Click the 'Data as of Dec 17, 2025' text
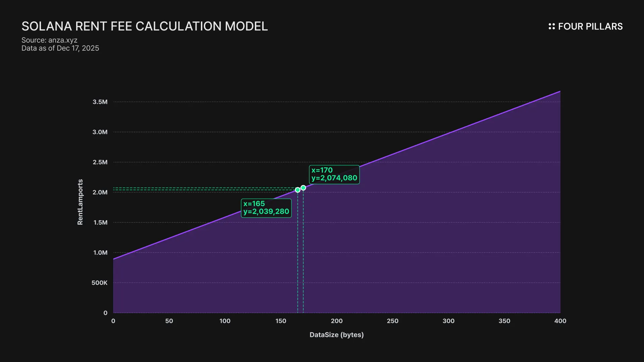This screenshot has width=644, height=362. coord(60,48)
